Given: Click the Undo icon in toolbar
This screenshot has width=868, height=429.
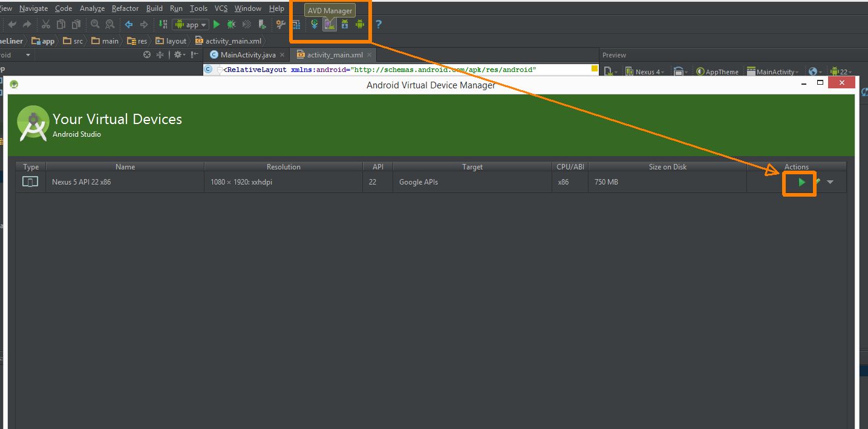Looking at the screenshot, I should coord(11,24).
